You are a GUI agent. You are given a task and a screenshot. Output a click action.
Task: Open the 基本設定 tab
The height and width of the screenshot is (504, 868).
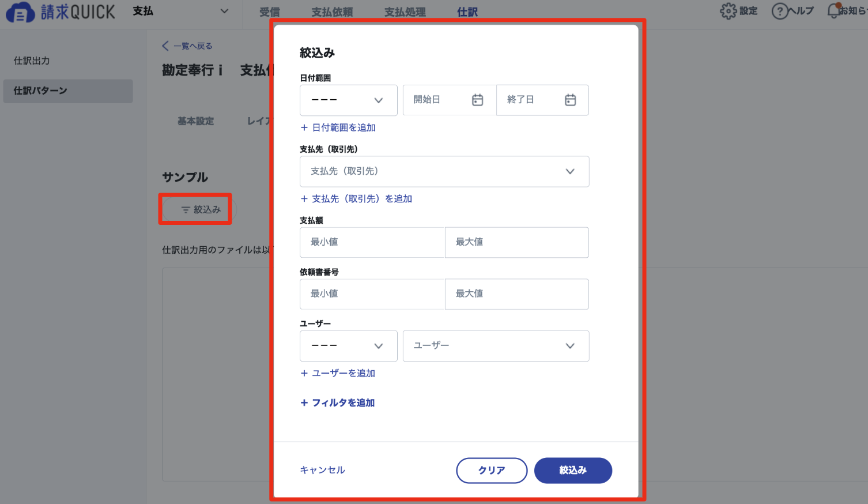[x=196, y=121]
